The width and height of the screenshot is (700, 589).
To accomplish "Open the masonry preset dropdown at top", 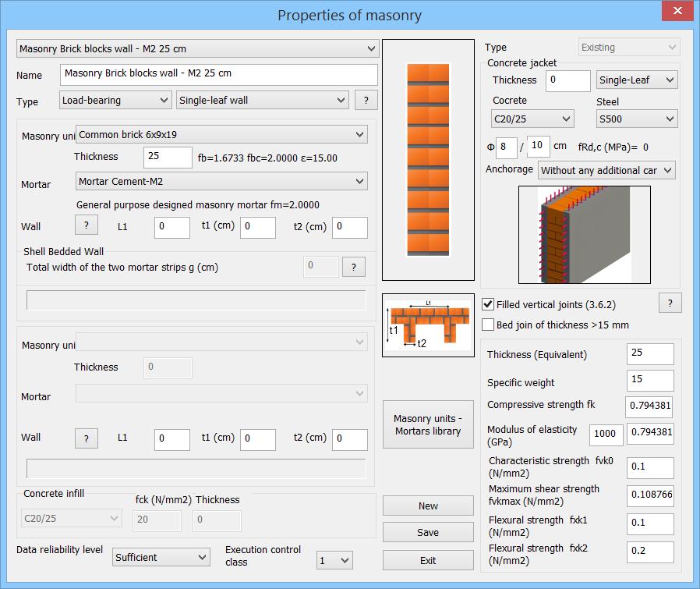I will (x=197, y=48).
